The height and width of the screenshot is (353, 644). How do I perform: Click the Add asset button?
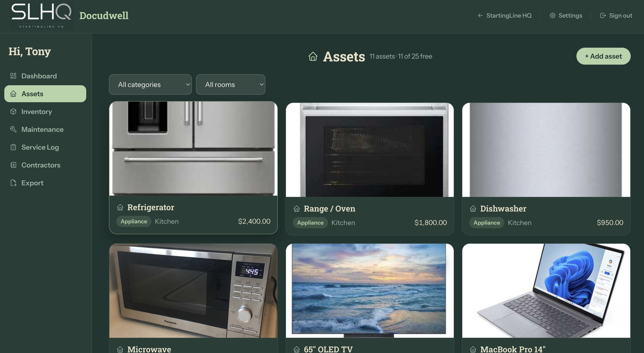click(x=603, y=56)
